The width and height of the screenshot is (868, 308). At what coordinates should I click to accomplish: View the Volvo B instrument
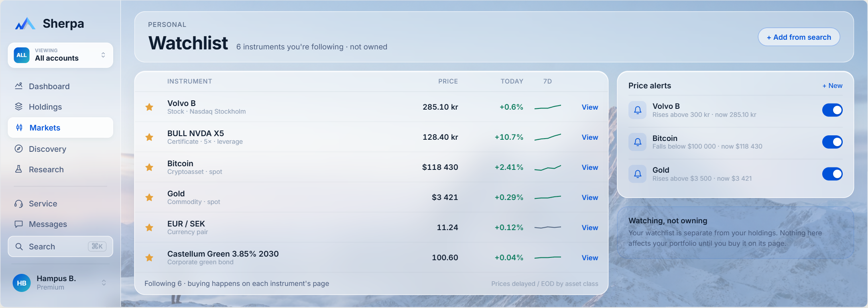click(x=590, y=107)
